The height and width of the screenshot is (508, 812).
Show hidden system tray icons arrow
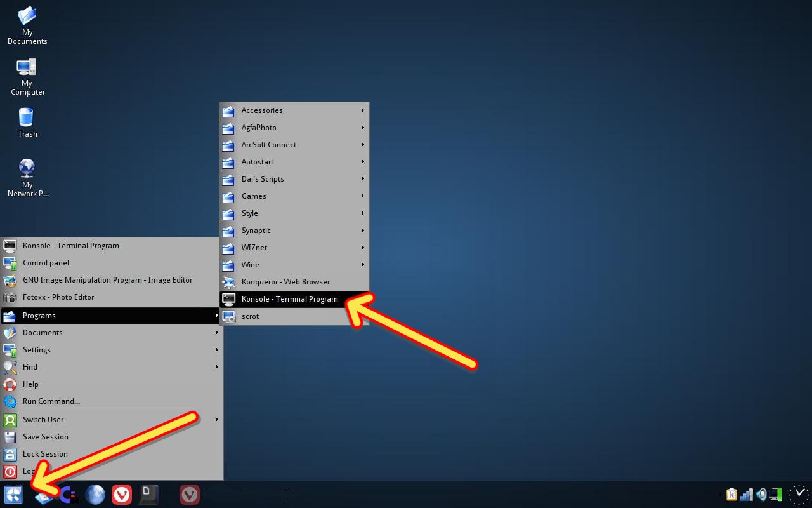point(721,495)
